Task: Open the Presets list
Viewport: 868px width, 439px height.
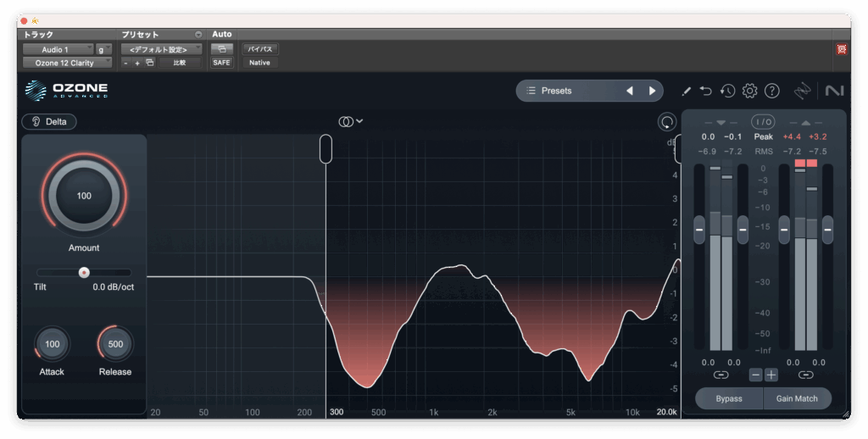Action: 568,91
